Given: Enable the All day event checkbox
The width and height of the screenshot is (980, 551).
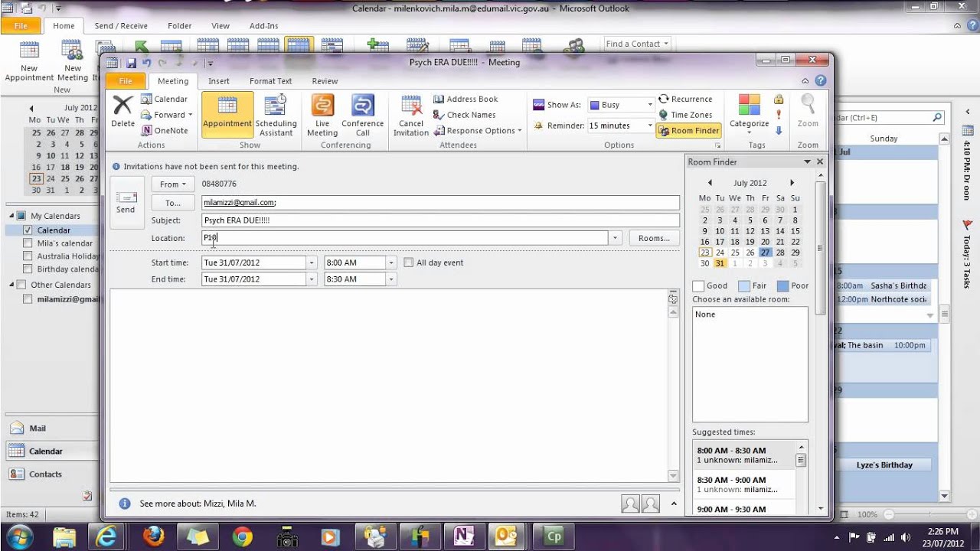Looking at the screenshot, I should click(409, 262).
